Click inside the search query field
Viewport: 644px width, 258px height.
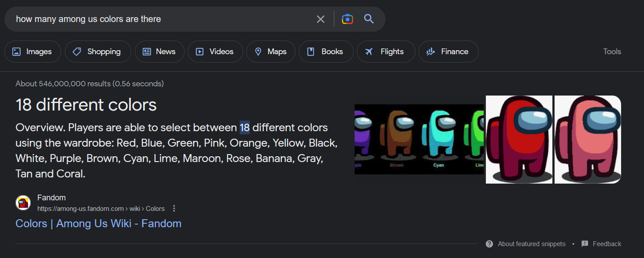point(163,19)
